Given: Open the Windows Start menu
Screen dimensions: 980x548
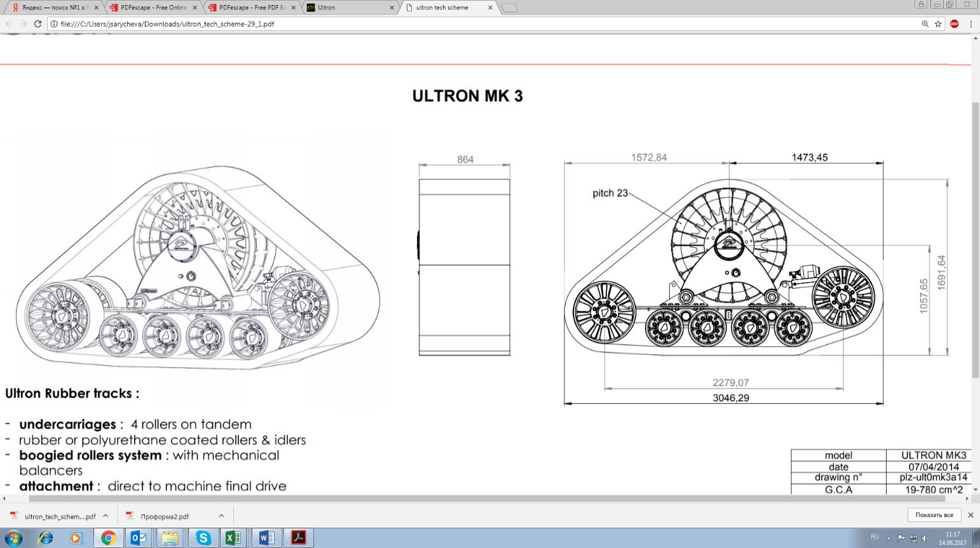Looking at the screenshot, I should click(13, 538).
